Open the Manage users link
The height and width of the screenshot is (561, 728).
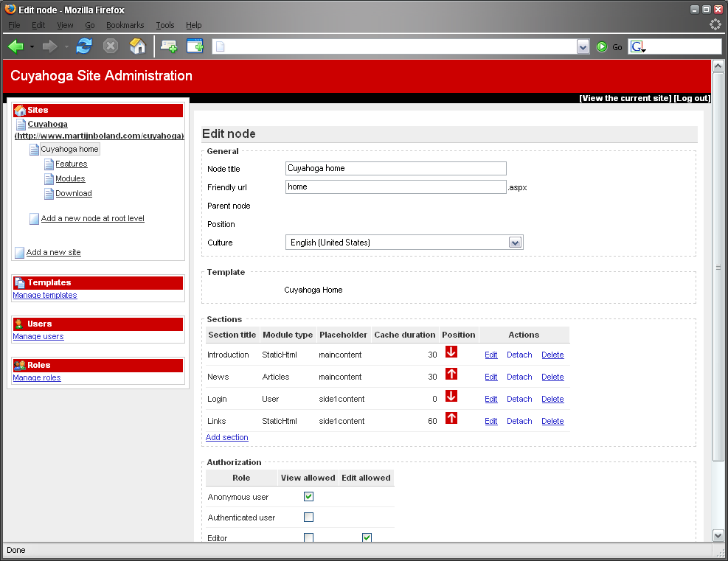[x=38, y=336]
